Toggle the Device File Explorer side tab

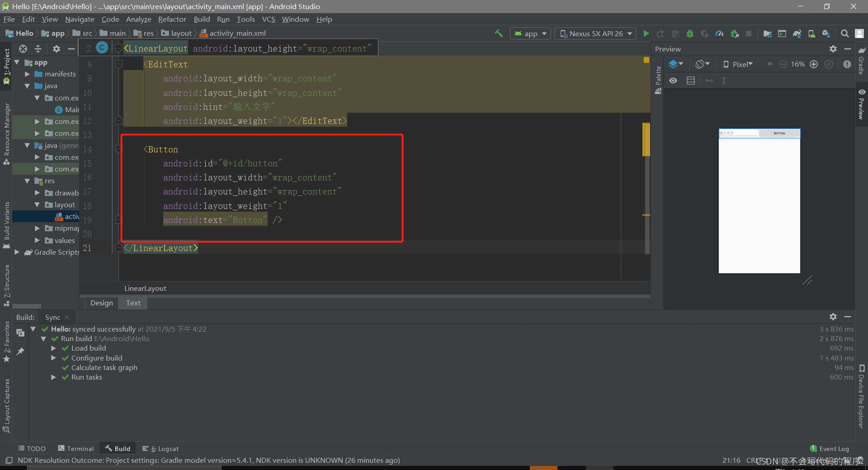(862, 397)
